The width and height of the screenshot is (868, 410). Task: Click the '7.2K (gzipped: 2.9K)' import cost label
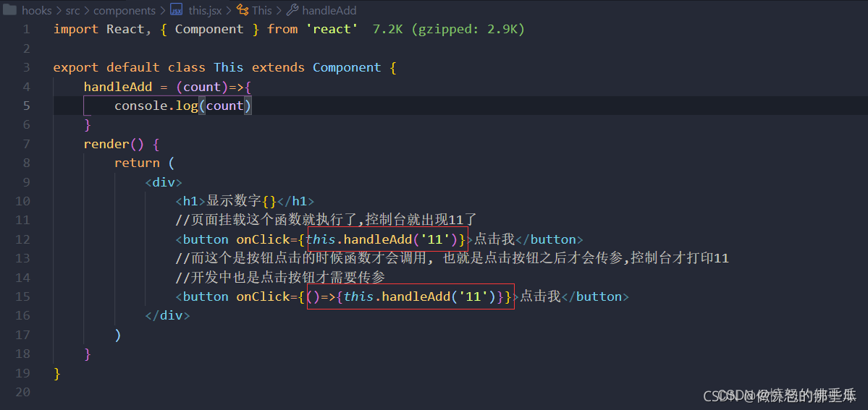tap(448, 30)
